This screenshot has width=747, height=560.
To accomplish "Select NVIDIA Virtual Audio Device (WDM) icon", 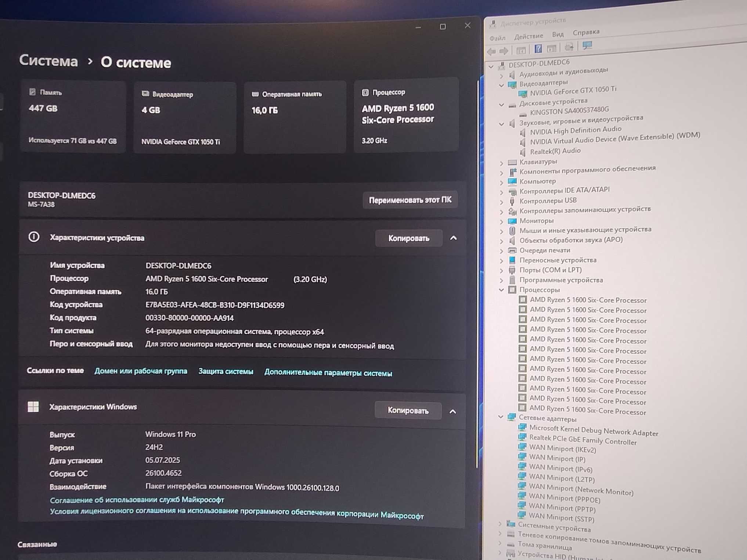I will pos(523,142).
